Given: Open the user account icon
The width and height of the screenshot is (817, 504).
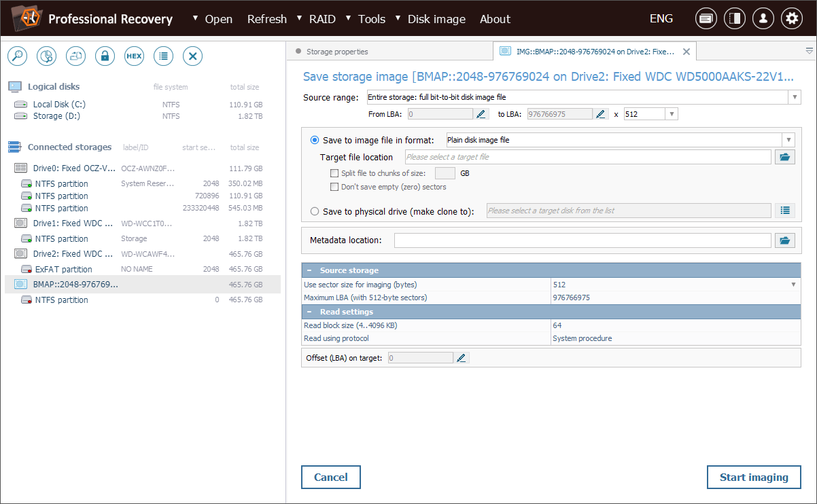Looking at the screenshot, I should [763, 18].
